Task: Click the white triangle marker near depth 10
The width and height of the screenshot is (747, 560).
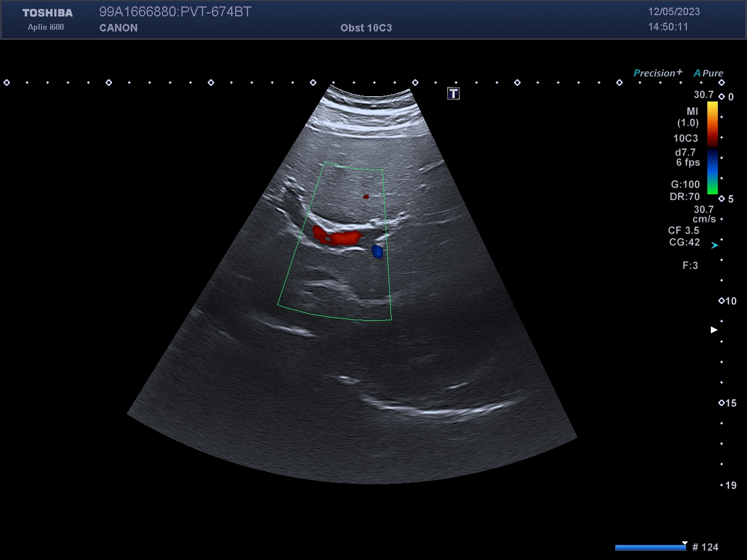Action: (714, 330)
